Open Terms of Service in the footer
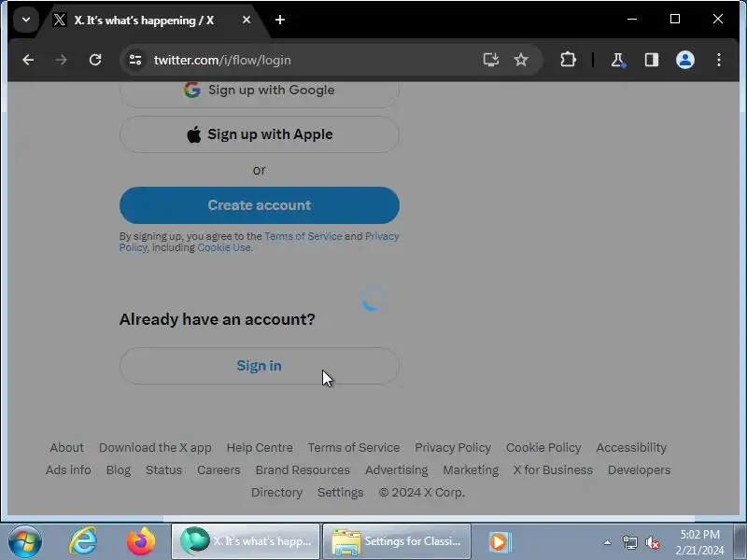The image size is (747, 560). click(x=354, y=448)
